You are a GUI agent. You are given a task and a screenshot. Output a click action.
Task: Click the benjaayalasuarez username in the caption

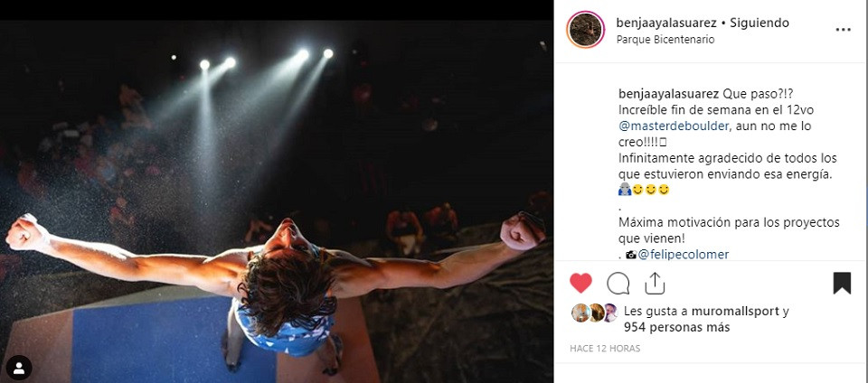pyautogui.click(x=668, y=93)
